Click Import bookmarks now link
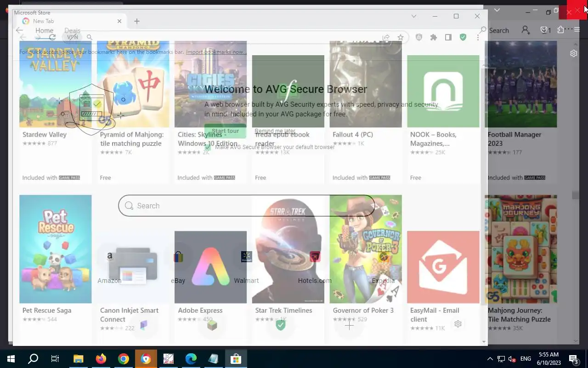The width and height of the screenshot is (588, 368). [x=216, y=52]
